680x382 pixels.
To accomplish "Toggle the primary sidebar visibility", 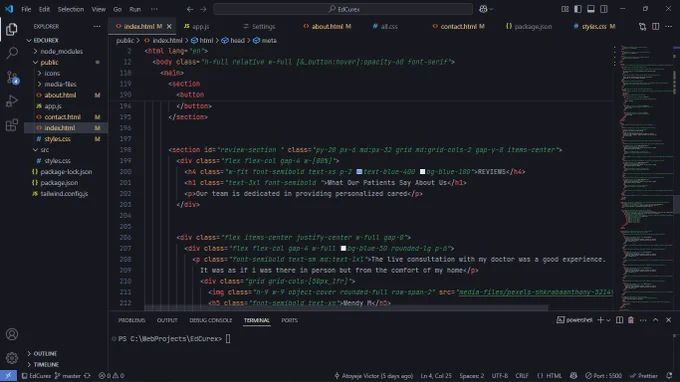I will [x=578, y=9].
